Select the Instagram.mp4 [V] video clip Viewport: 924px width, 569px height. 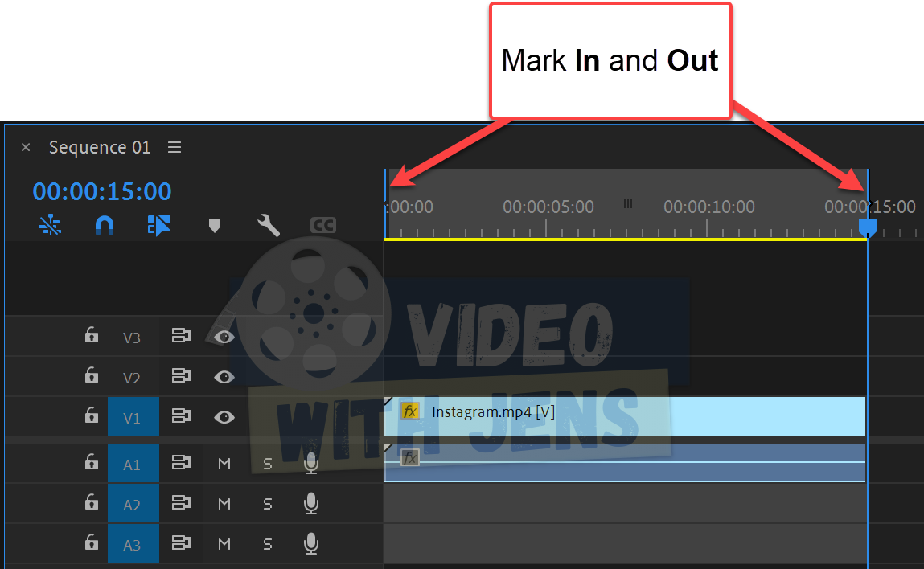pyautogui.click(x=625, y=416)
